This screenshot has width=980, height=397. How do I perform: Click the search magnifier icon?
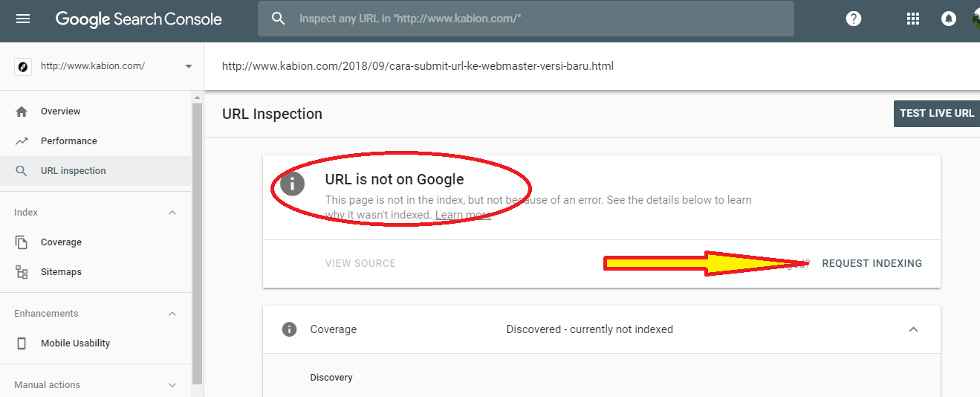279,19
